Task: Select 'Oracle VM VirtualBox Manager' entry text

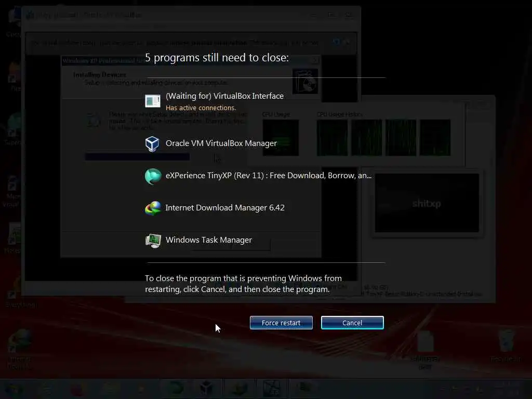Action: click(x=221, y=143)
